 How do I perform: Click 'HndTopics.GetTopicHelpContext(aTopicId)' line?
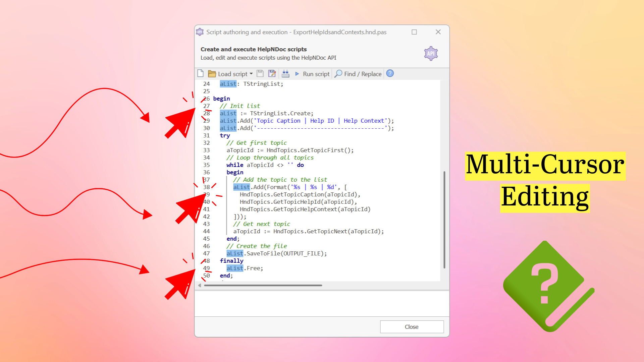click(x=305, y=209)
